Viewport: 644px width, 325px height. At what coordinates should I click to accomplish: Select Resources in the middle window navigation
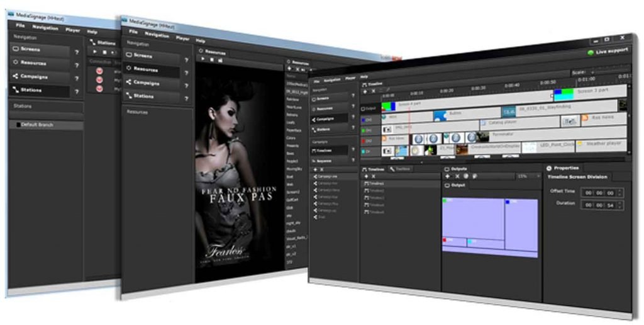pos(152,70)
